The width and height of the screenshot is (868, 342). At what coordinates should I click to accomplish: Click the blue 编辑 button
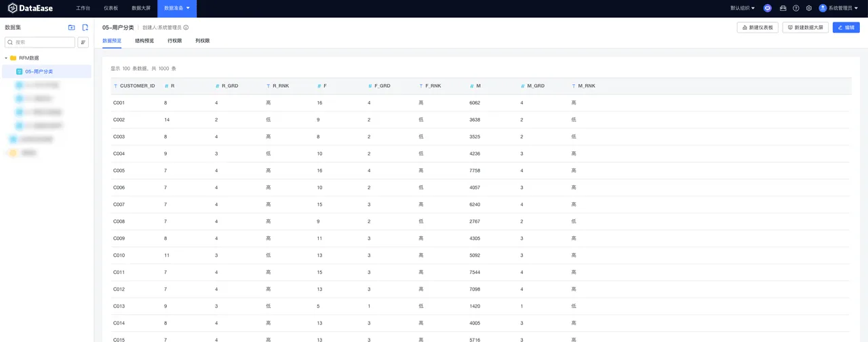(846, 28)
